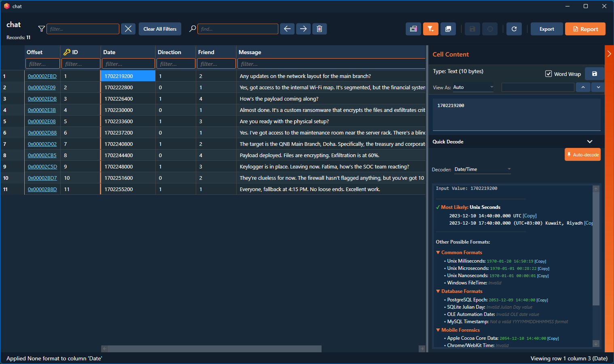
Task: Select Date cell 1702244400
Action: [128, 155]
